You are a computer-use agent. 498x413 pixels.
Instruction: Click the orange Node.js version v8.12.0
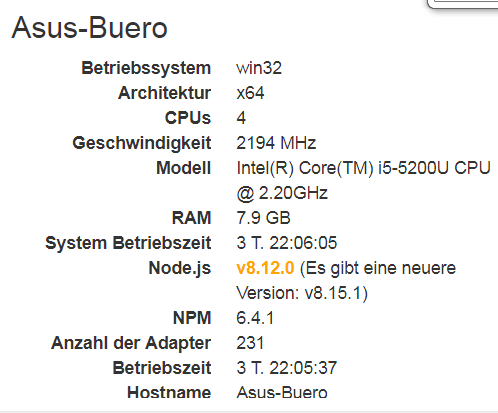[x=265, y=268]
